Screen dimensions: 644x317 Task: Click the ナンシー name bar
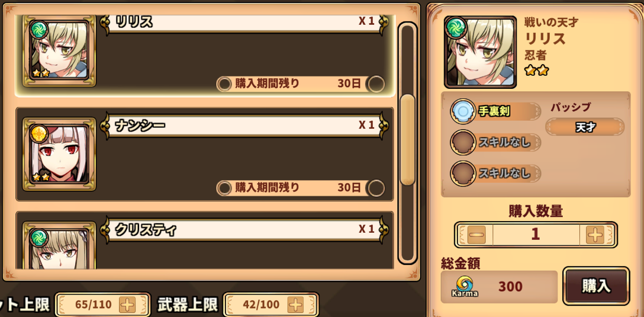245,125
